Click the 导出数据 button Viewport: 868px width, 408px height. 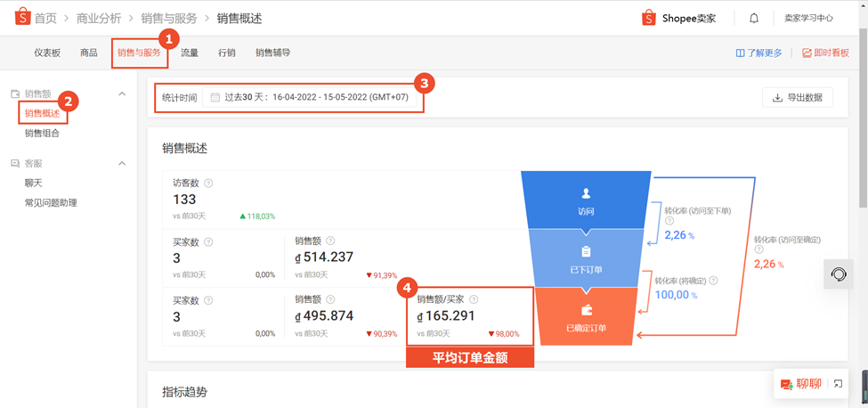click(x=797, y=98)
